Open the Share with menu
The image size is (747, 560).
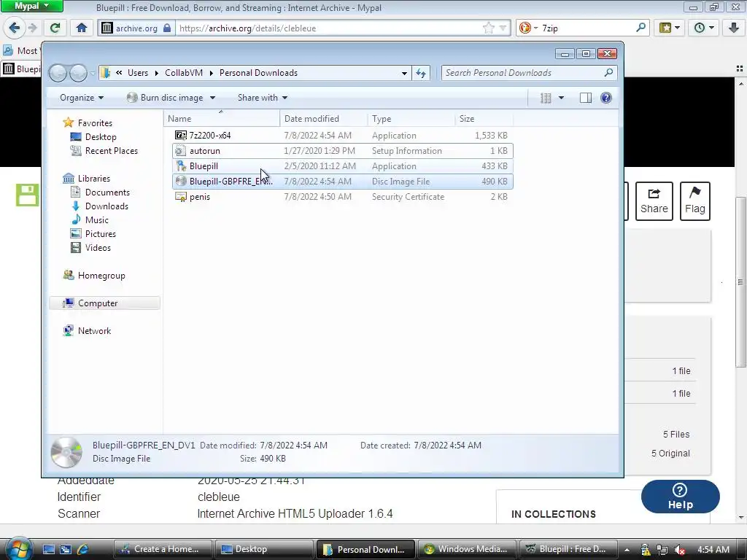coord(263,98)
